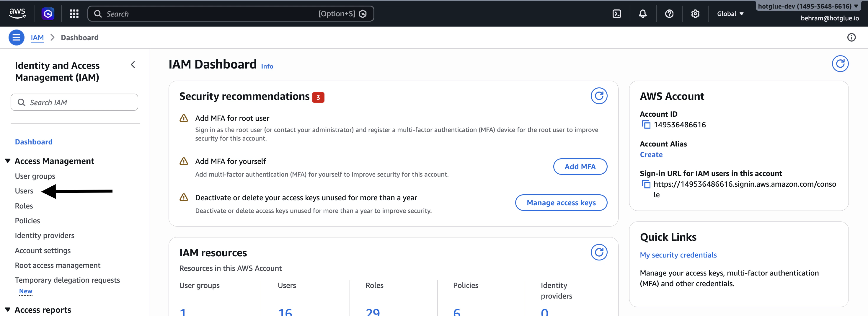
Task: Collapse the Access Management section
Action: coord(8,161)
